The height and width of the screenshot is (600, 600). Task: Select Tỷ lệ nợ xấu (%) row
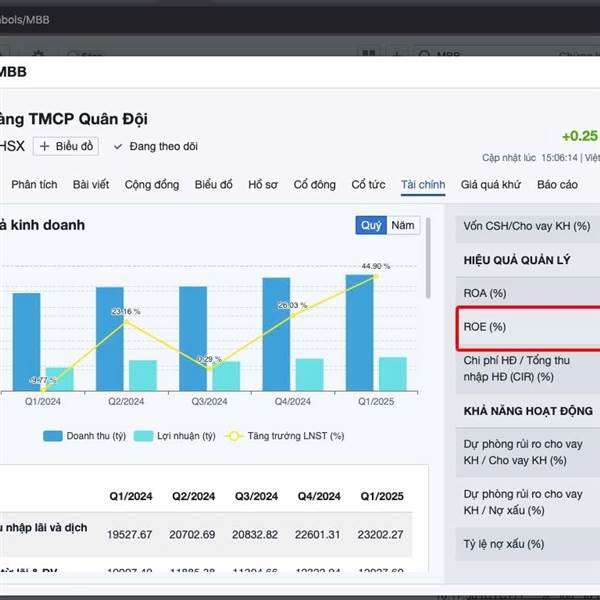click(x=528, y=544)
